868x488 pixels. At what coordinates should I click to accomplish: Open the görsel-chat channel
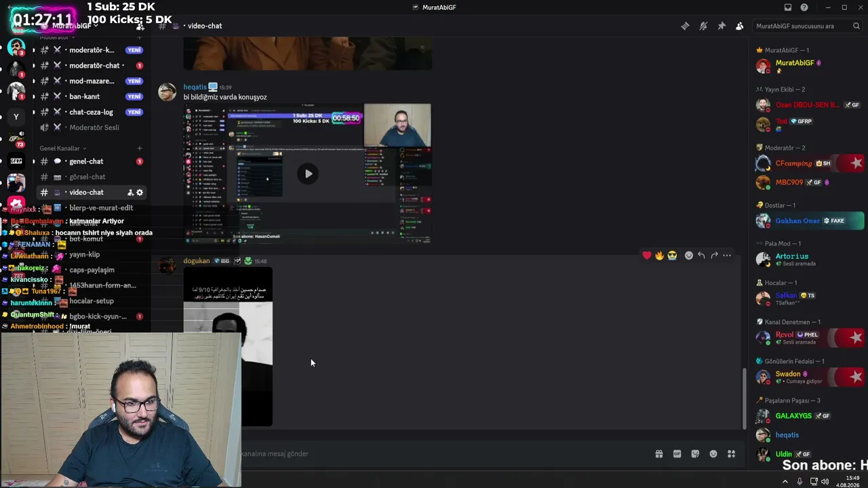[x=92, y=177]
